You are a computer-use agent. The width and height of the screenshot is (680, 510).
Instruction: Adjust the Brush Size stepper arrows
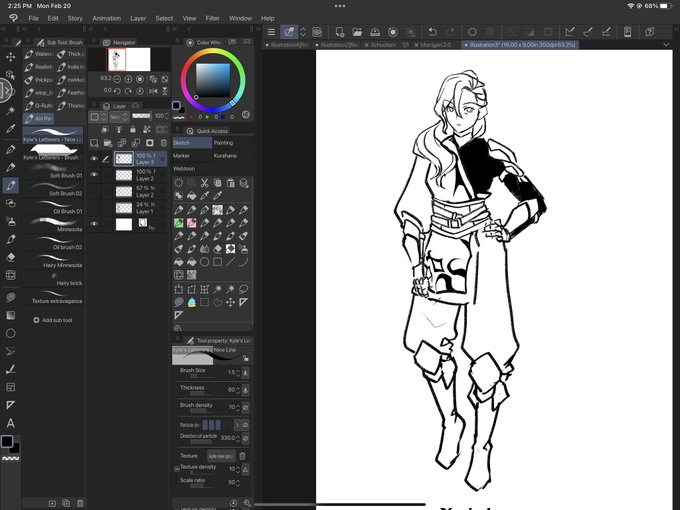[238, 372]
